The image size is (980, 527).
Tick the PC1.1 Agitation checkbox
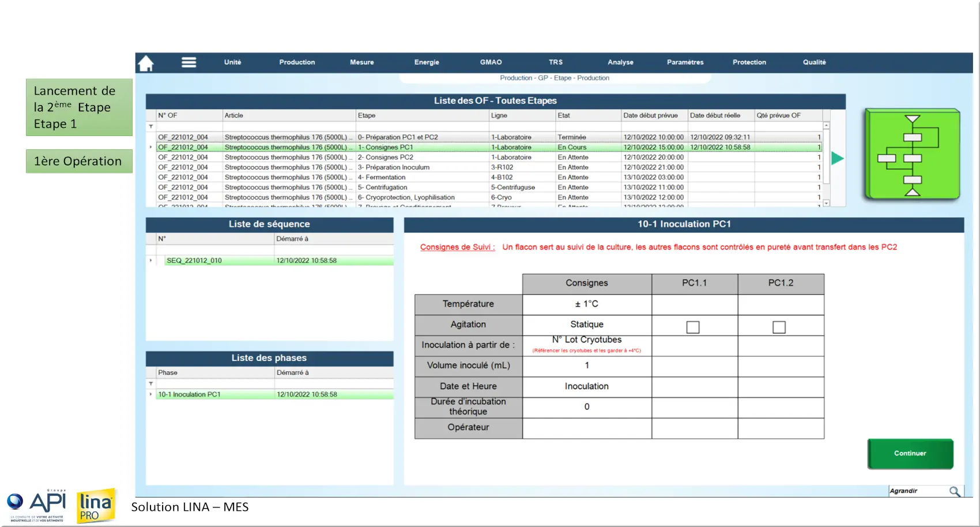[693, 327]
